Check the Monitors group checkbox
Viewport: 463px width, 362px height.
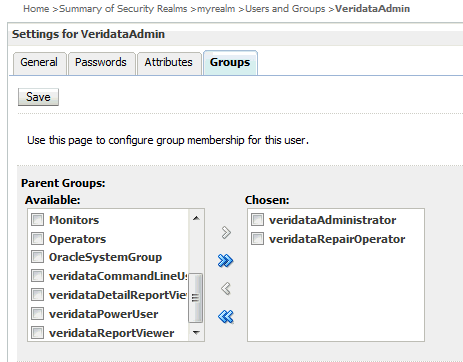37,220
